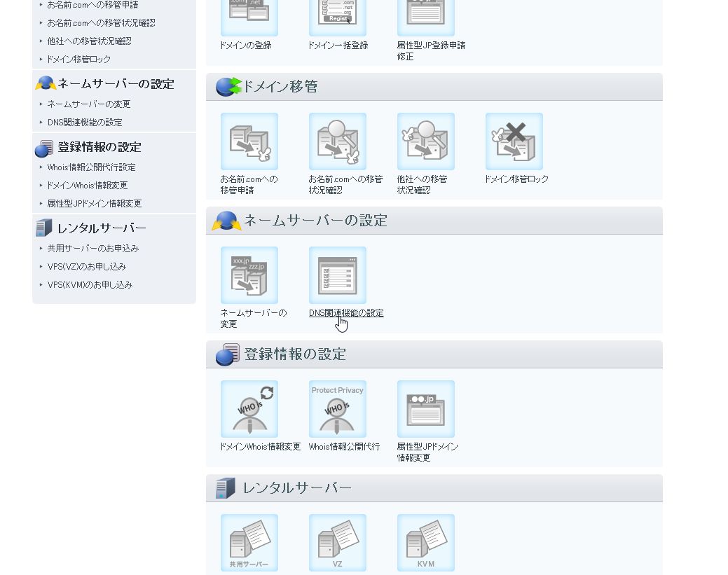This screenshot has width=728, height=575.
Task: Open お名前.comへの移管状況確認 in the sidebar
Action: pyautogui.click(x=101, y=22)
